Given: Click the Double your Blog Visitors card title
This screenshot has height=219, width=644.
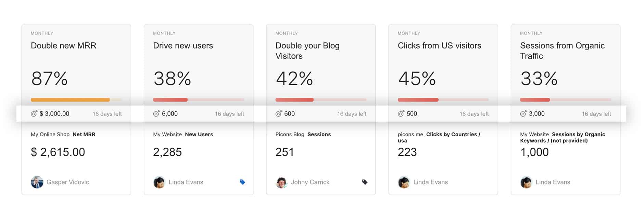Looking at the screenshot, I should 307,51.
